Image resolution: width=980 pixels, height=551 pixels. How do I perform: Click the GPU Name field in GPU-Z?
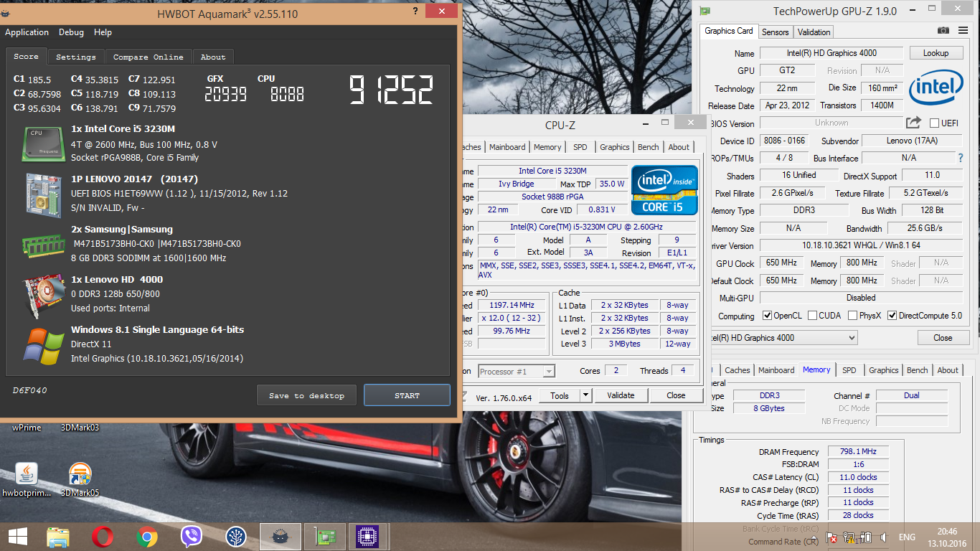point(831,53)
